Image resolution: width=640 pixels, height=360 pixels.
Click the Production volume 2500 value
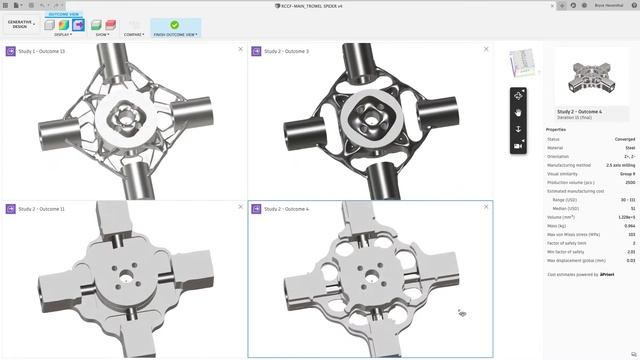[630, 182]
